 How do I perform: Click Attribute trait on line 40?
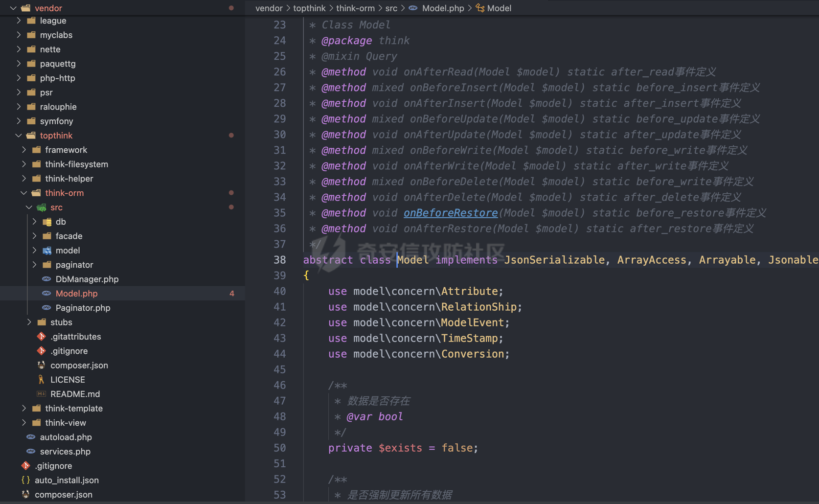click(x=469, y=291)
